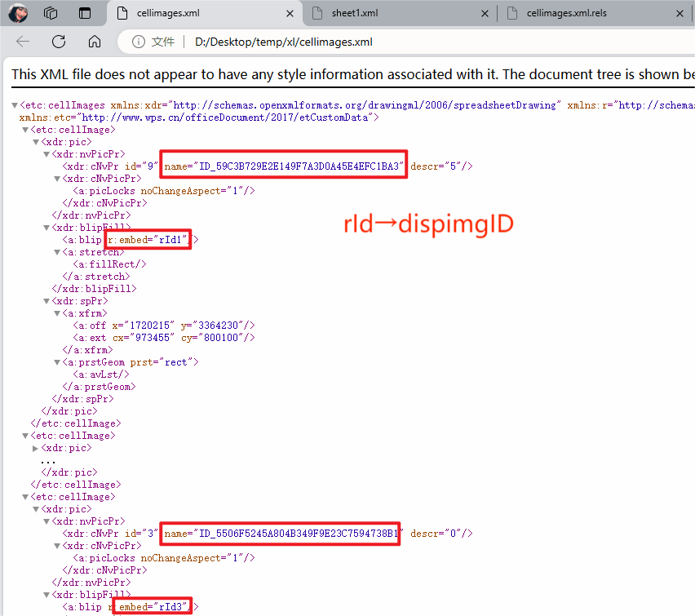The image size is (695, 616).
Task: Close the sheet1.xml tab
Action: click(x=485, y=13)
